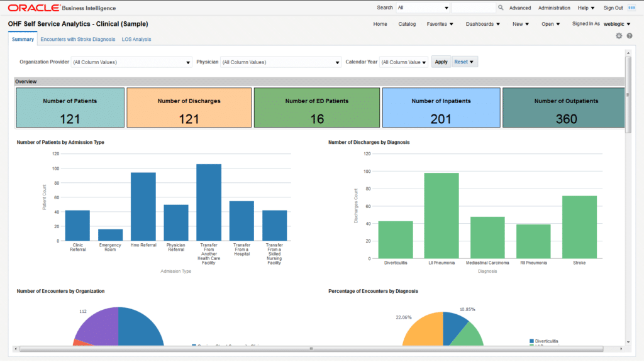Open Organization Provider dropdown

[x=131, y=62]
